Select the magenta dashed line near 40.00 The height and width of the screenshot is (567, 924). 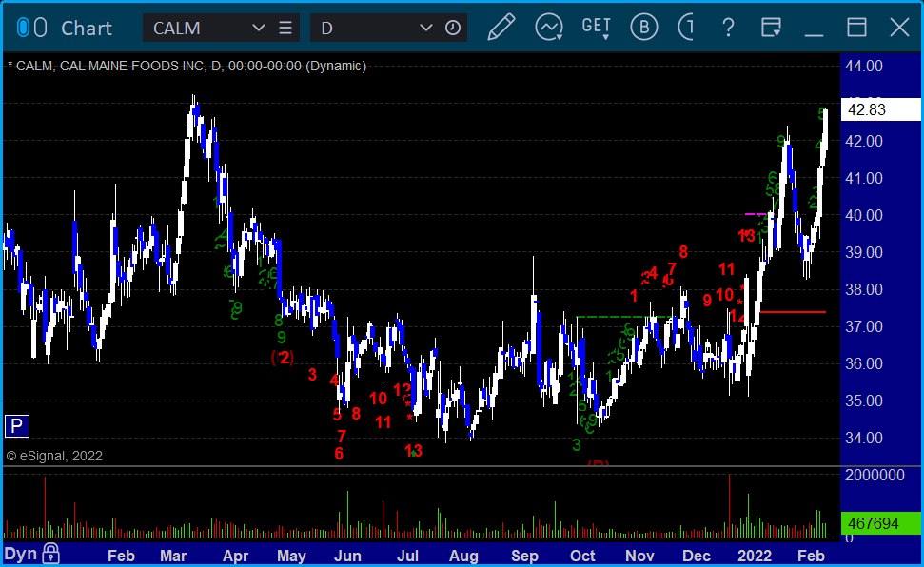point(757,214)
